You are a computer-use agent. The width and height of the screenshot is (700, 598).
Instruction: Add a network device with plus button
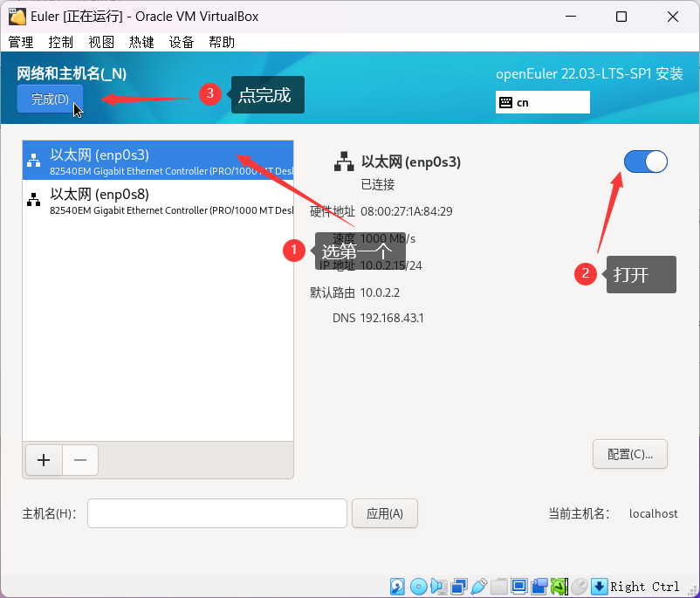point(44,460)
